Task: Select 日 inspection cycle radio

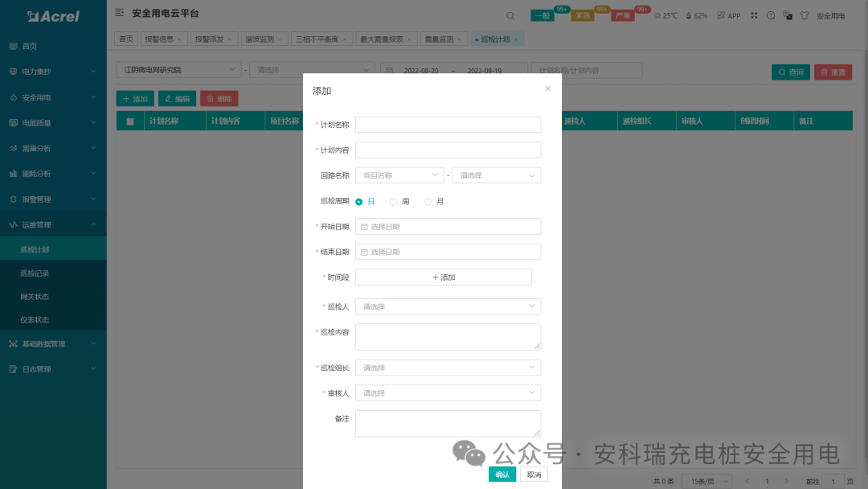Action: click(358, 202)
